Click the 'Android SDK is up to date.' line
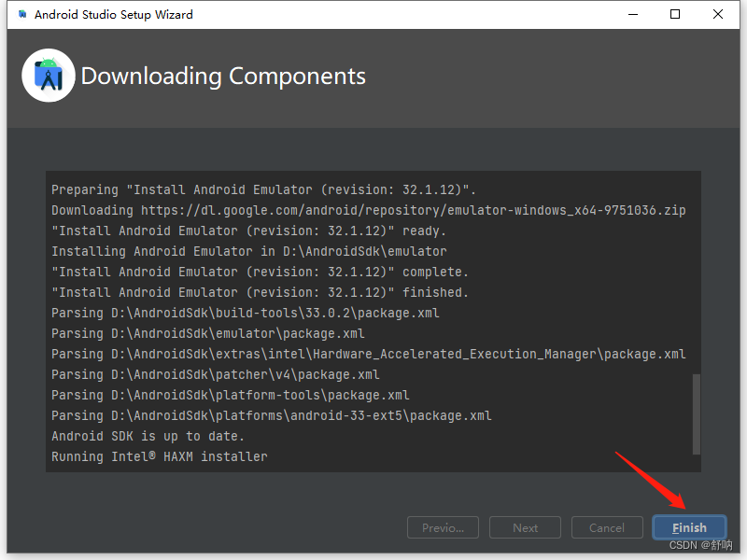This screenshot has height=560, width=747. point(148,436)
